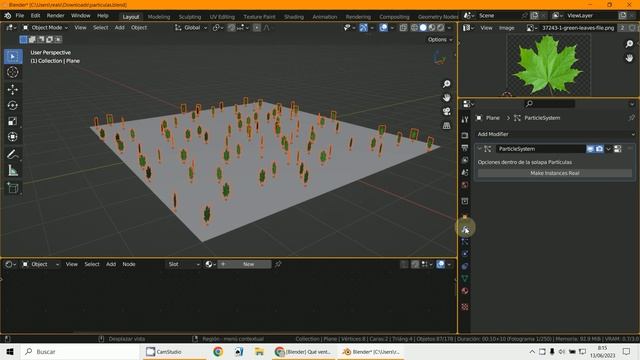Click the viewport pan hand icon
640x360 pixels.
[x=447, y=98]
